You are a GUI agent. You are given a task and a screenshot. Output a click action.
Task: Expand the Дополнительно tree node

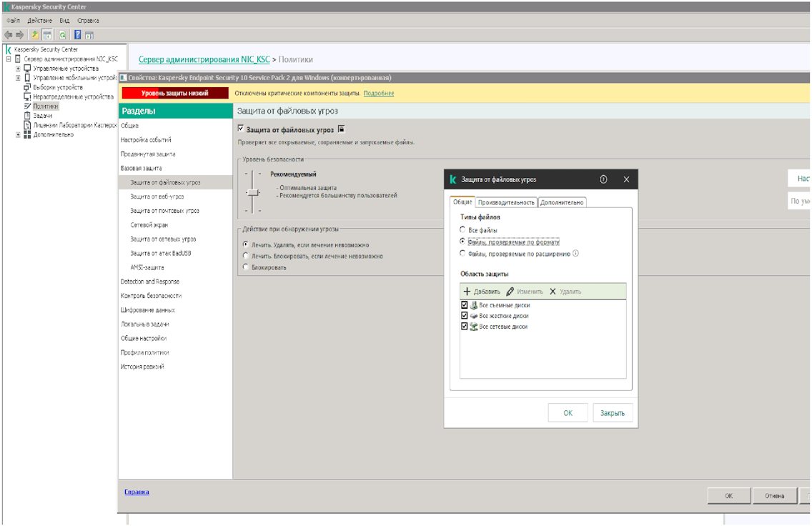point(19,134)
